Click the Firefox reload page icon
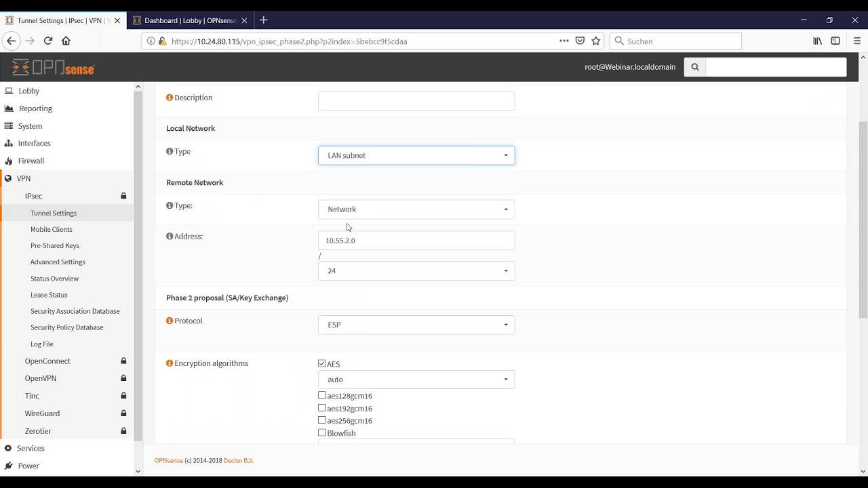Image resolution: width=868 pixels, height=488 pixels. coord(48,41)
